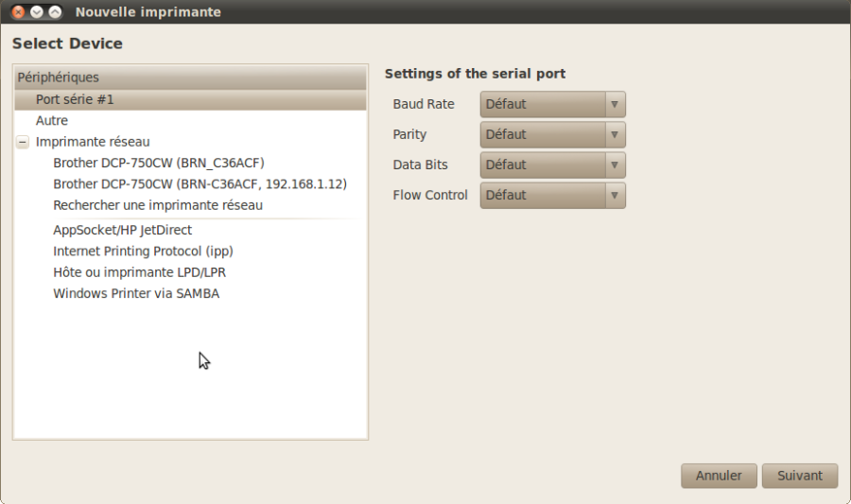Viewport: 851px width, 504px height.
Task: Open the Data Bits dropdown
Action: click(x=552, y=165)
